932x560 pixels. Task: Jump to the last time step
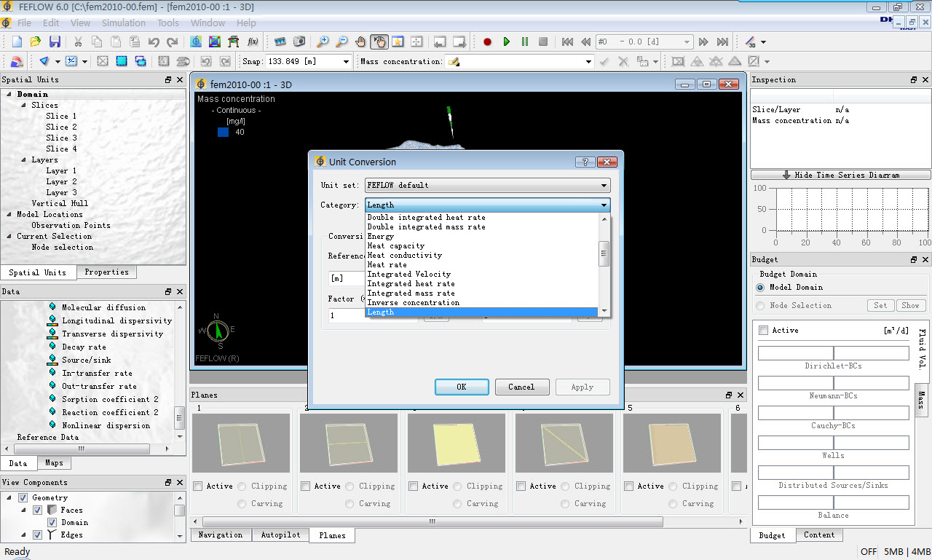[x=722, y=42]
